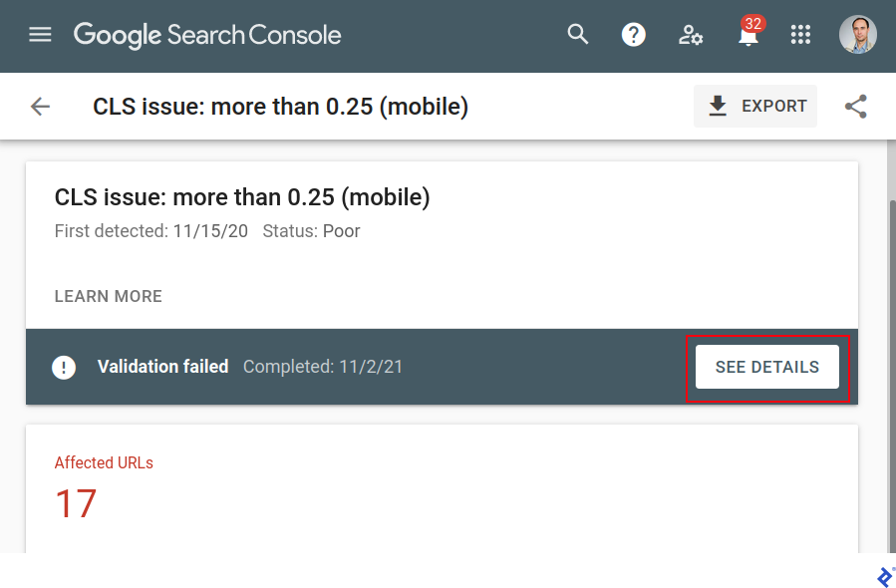Click the users and permissions icon
Screen dimensions: 896x588
tap(691, 34)
